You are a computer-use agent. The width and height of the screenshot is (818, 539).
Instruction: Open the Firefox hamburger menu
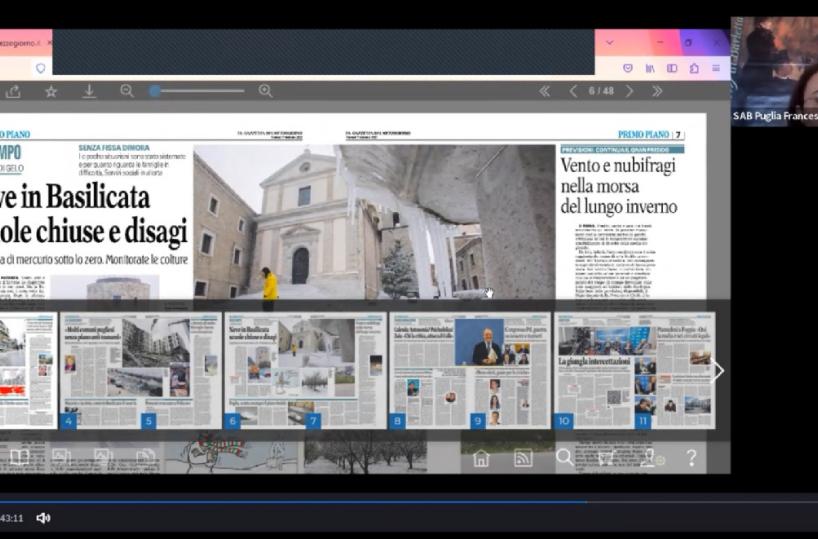coord(716,68)
